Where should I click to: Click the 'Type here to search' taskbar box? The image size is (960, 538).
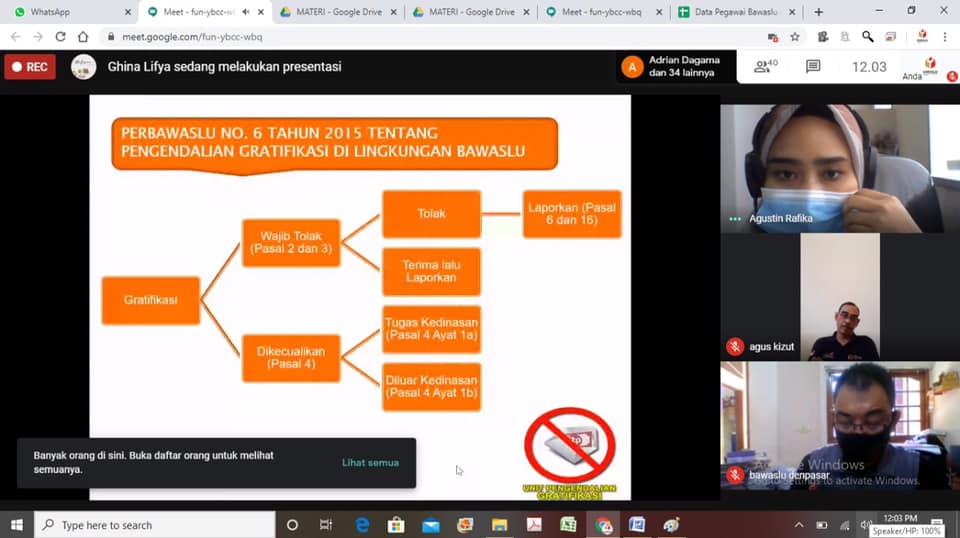click(x=154, y=525)
